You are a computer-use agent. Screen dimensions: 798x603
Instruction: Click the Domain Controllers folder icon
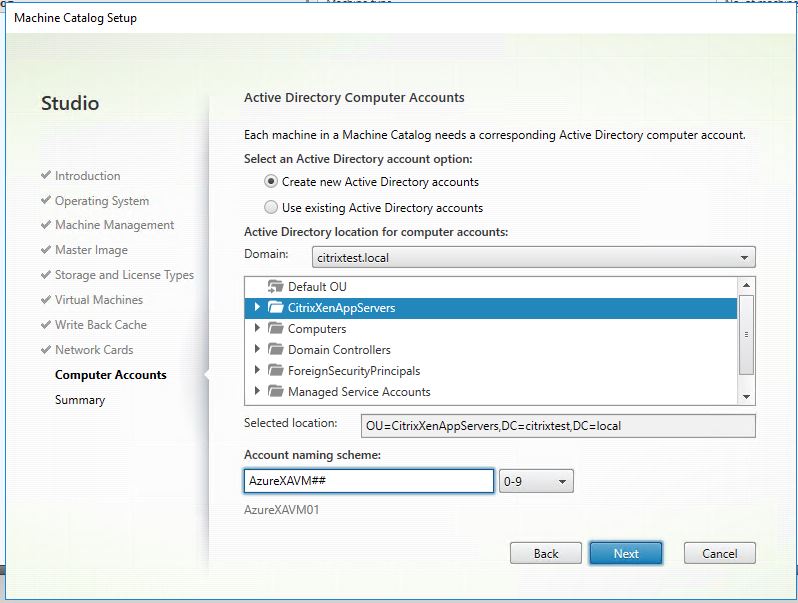tap(275, 350)
